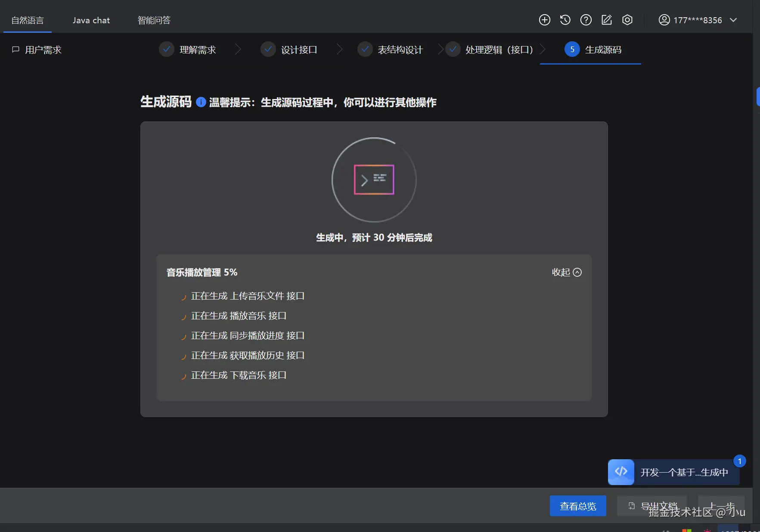
Task: Collapse the list with 收起
Action: (x=567, y=272)
